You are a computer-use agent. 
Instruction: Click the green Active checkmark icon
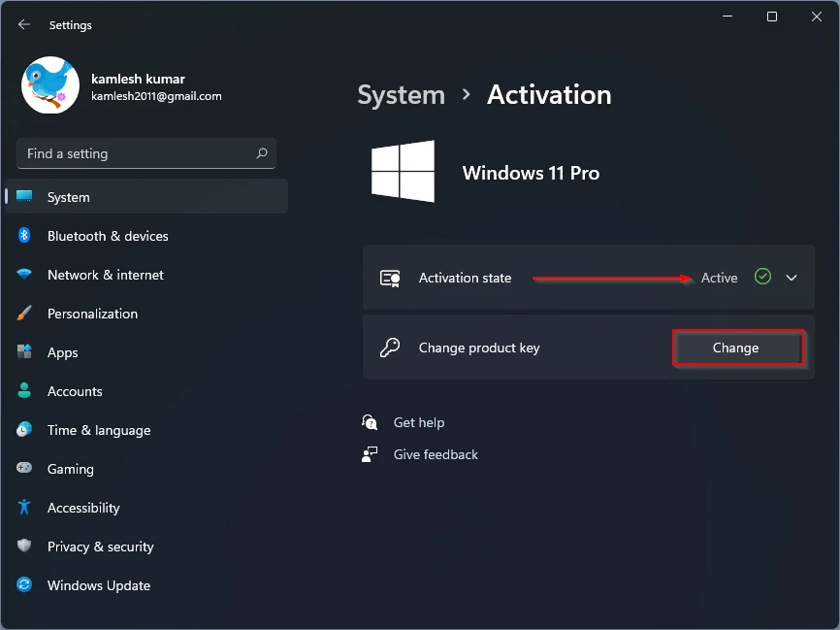(x=762, y=277)
